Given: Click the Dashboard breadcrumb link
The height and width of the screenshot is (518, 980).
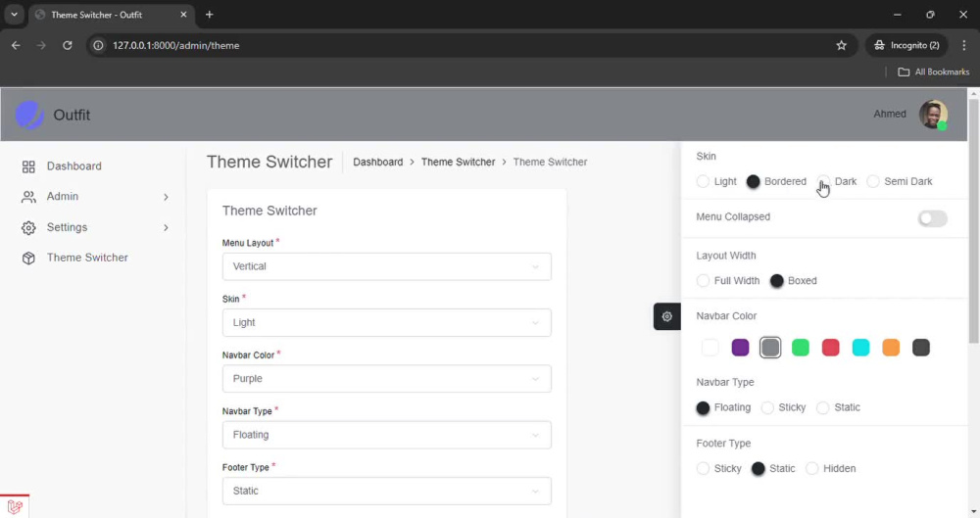Looking at the screenshot, I should [378, 162].
